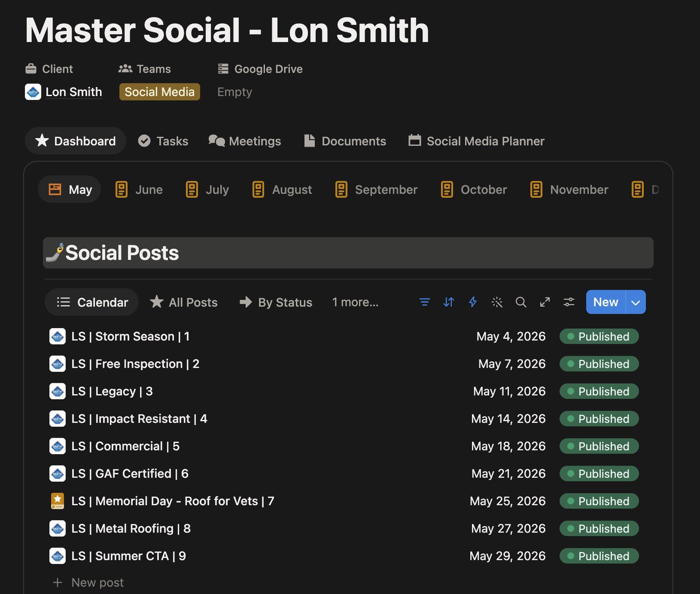Open database full page with expand arrows icon
Screen dimensions: 700x594
[544, 302]
